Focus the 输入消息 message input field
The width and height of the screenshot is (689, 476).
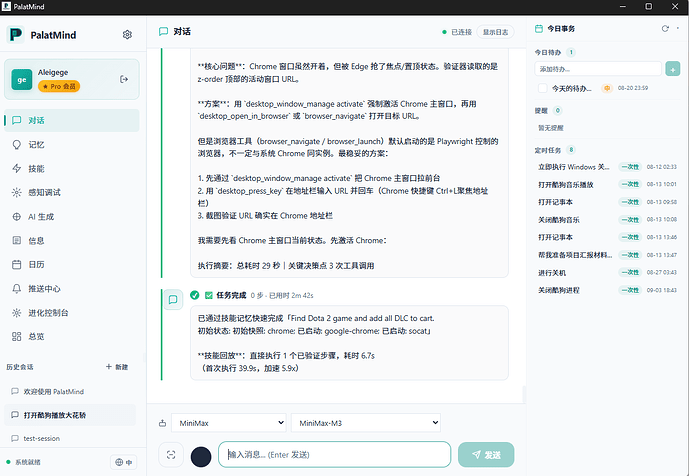point(334,454)
